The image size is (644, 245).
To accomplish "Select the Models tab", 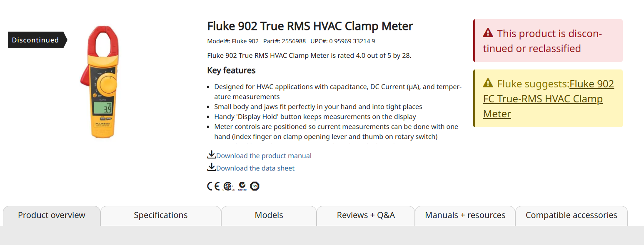I will coord(269,215).
